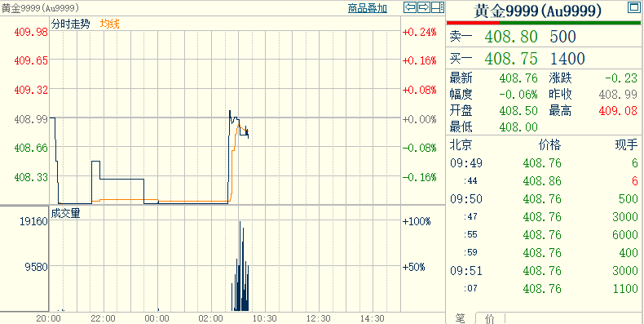Click the 22:00 time axis marker
644x324 pixels.
coord(104,318)
